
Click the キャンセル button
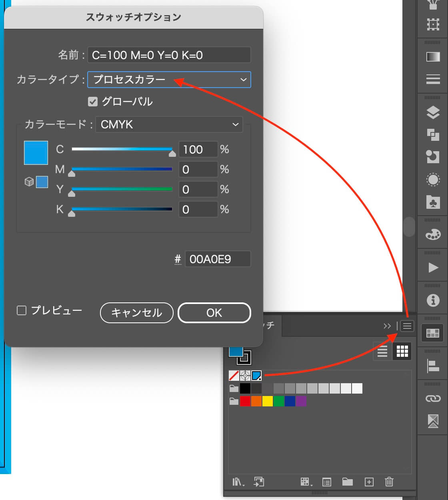[x=136, y=313]
